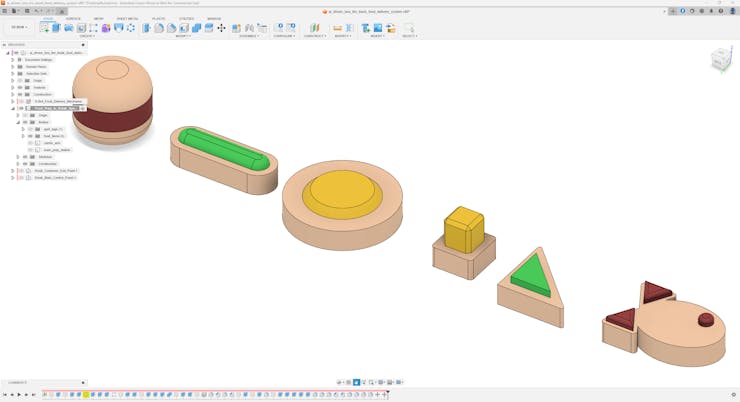Click the New Joint icon in Assemble
740x402 pixels.
[236, 28]
